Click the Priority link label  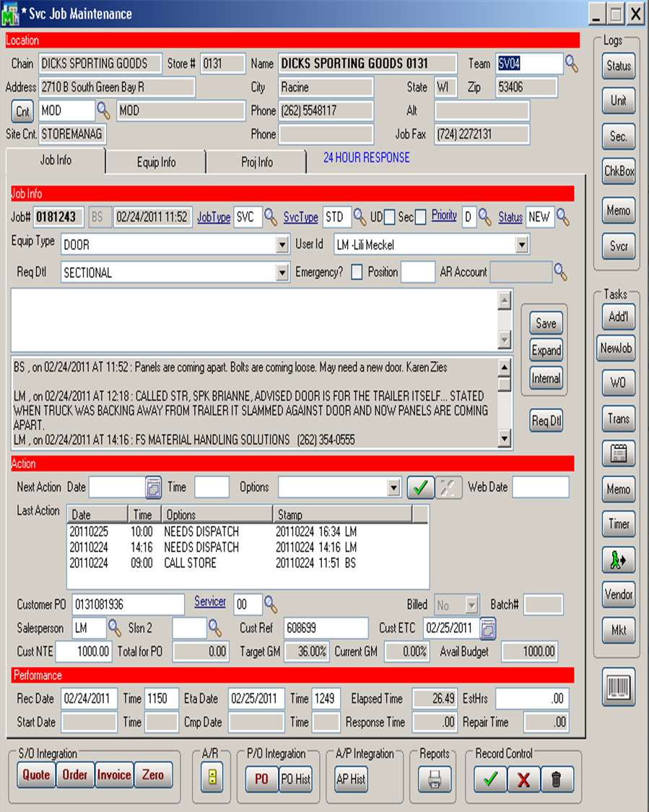pos(444,216)
